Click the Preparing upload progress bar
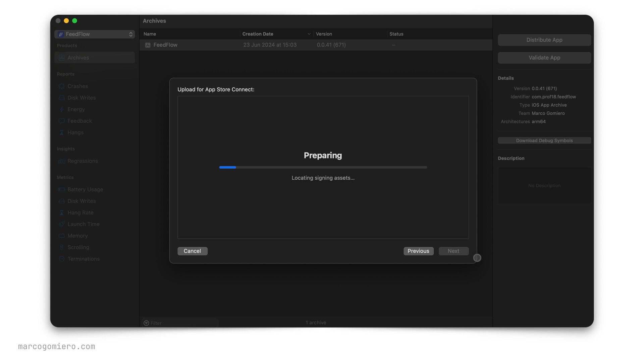644x362 pixels. coord(323,167)
